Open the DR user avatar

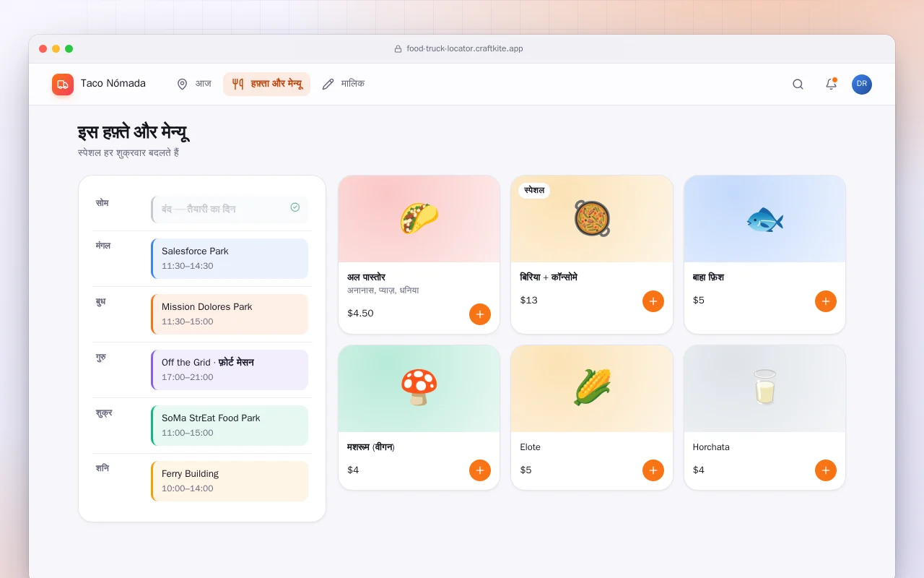click(862, 85)
